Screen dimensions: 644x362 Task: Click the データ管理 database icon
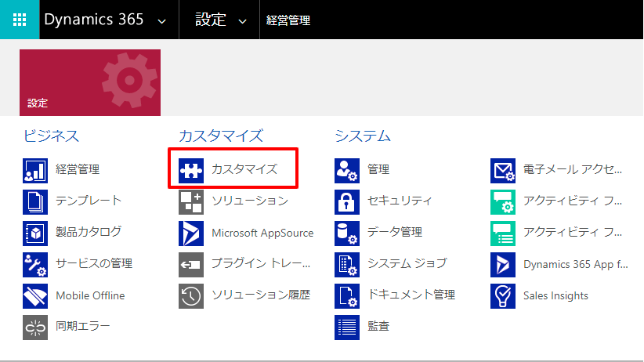click(x=346, y=233)
